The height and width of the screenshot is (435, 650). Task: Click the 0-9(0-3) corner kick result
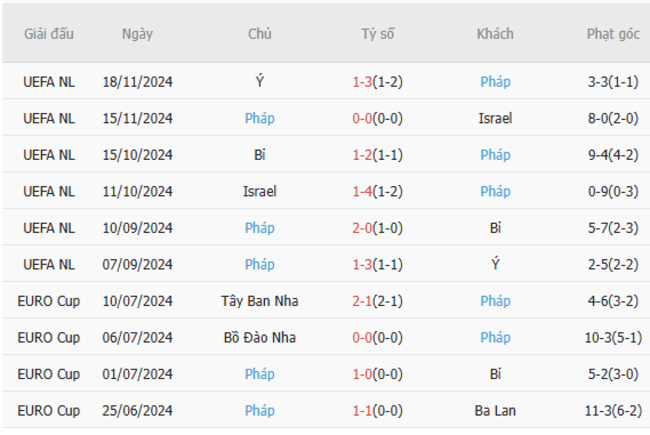click(613, 191)
